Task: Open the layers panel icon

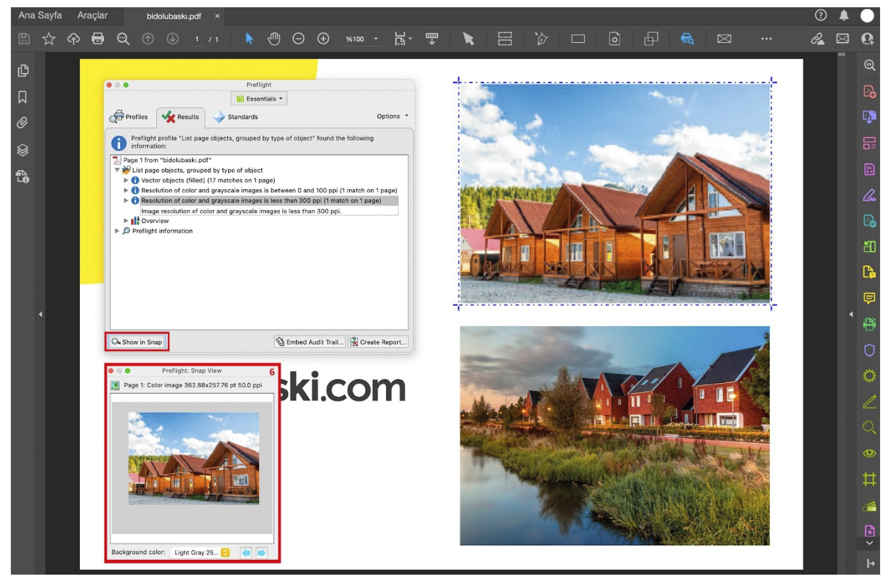Action: tap(23, 150)
